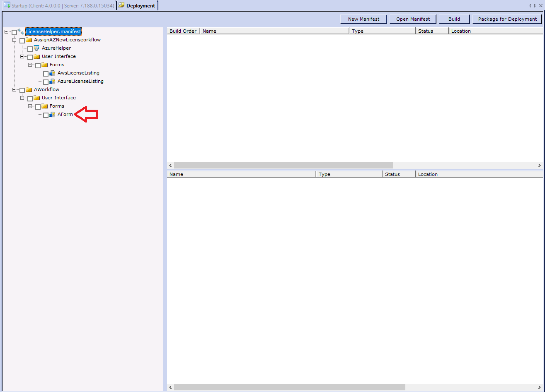Click the AWorkflow folder icon
The image size is (545, 392).
[x=29, y=90]
